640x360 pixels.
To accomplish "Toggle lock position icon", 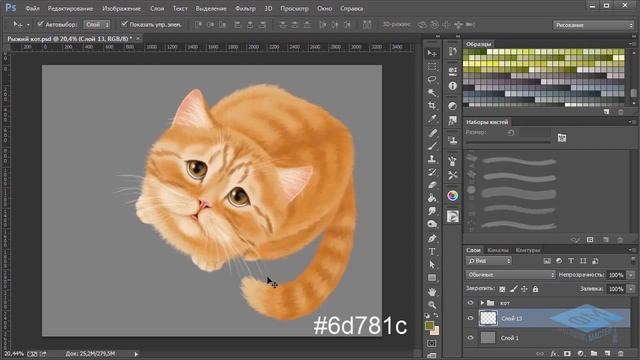I will 524,289.
